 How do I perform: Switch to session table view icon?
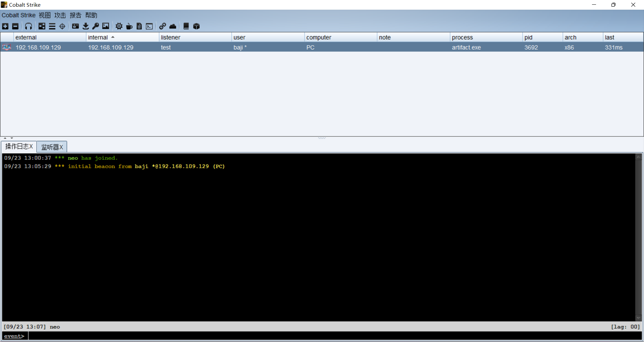pyautogui.click(x=52, y=26)
